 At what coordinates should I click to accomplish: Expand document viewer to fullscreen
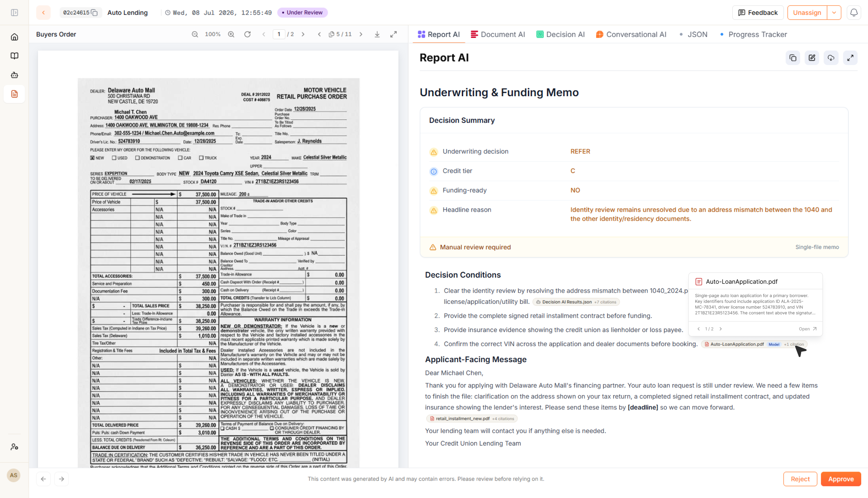(394, 34)
